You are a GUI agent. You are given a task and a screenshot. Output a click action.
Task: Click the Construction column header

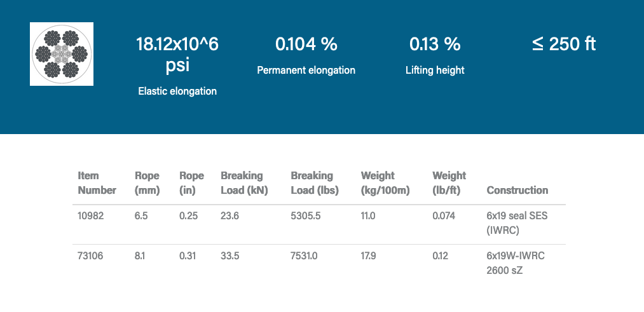click(x=517, y=191)
